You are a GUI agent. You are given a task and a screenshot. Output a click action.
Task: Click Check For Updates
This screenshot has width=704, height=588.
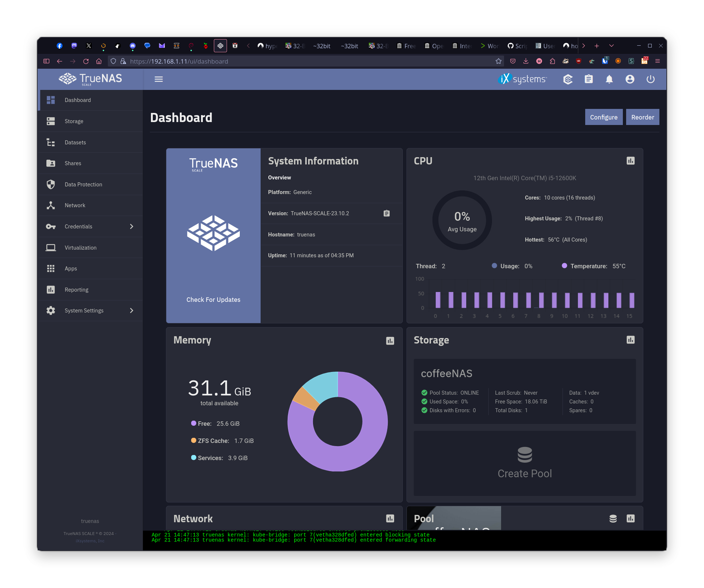click(213, 300)
